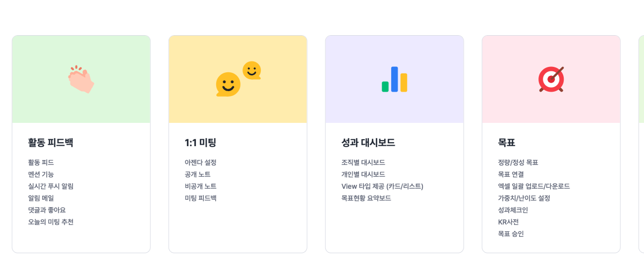Click the red target goal icon
The width and height of the screenshot is (644, 275).
click(551, 79)
